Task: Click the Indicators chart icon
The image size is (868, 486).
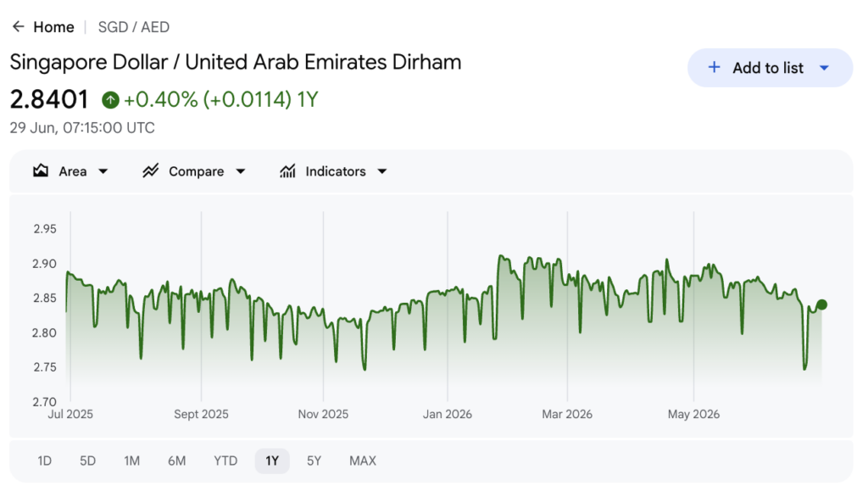Action: pyautogui.click(x=287, y=170)
